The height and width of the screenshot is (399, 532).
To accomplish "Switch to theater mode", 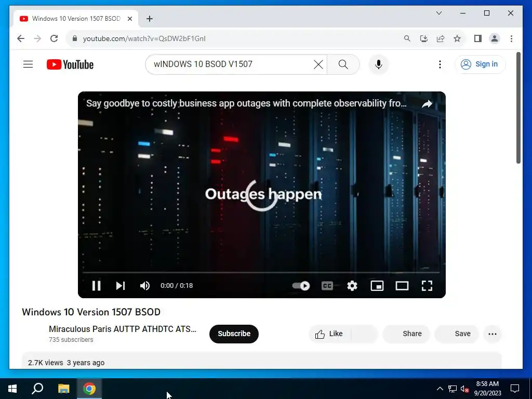I will coord(402,286).
